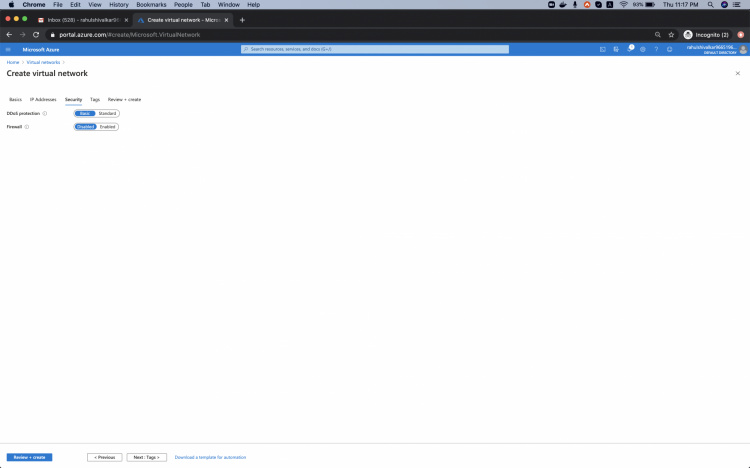The height and width of the screenshot is (468, 750).
Task: Set Firewall to Enabled
Action: pyautogui.click(x=107, y=127)
